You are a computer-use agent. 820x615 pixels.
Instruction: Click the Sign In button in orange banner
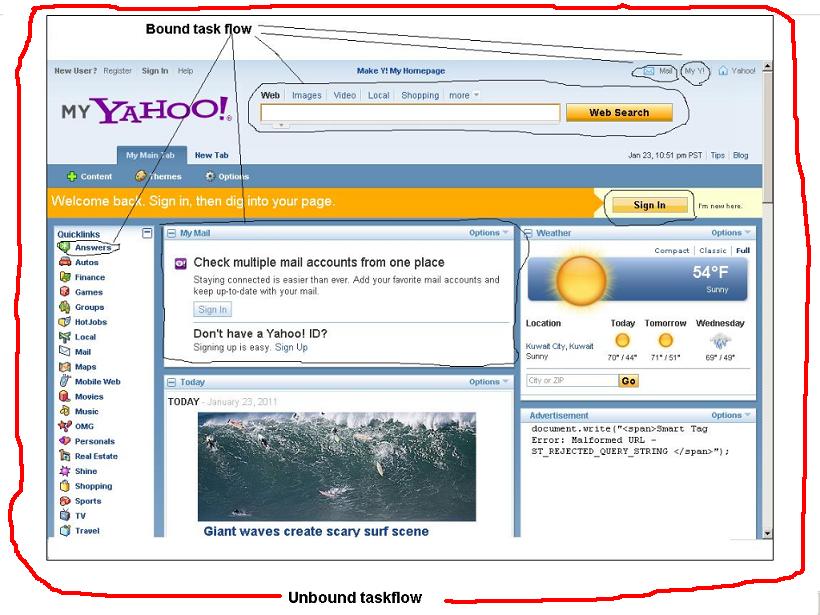(x=650, y=205)
